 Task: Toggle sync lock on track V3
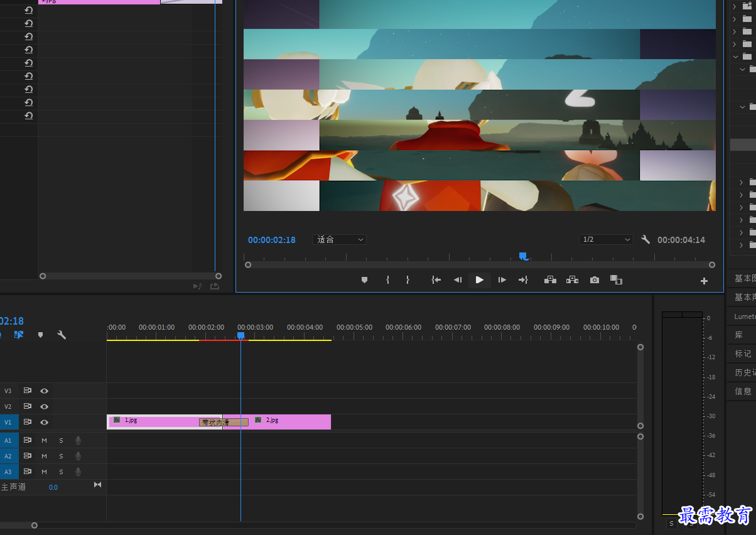tap(28, 391)
